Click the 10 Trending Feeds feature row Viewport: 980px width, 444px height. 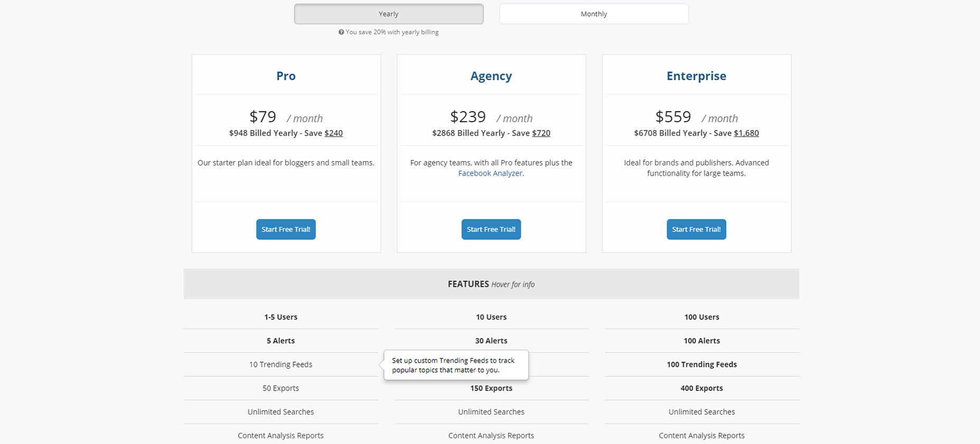click(x=280, y=365)
